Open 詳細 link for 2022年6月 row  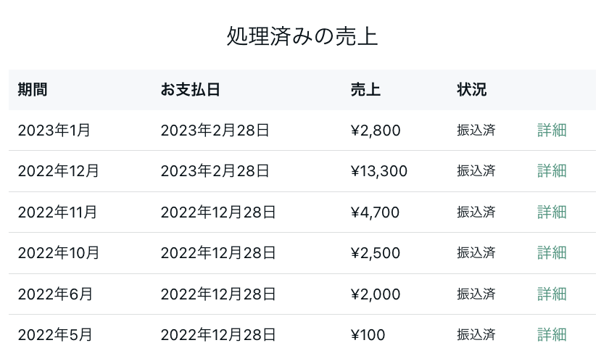(552, 294)
